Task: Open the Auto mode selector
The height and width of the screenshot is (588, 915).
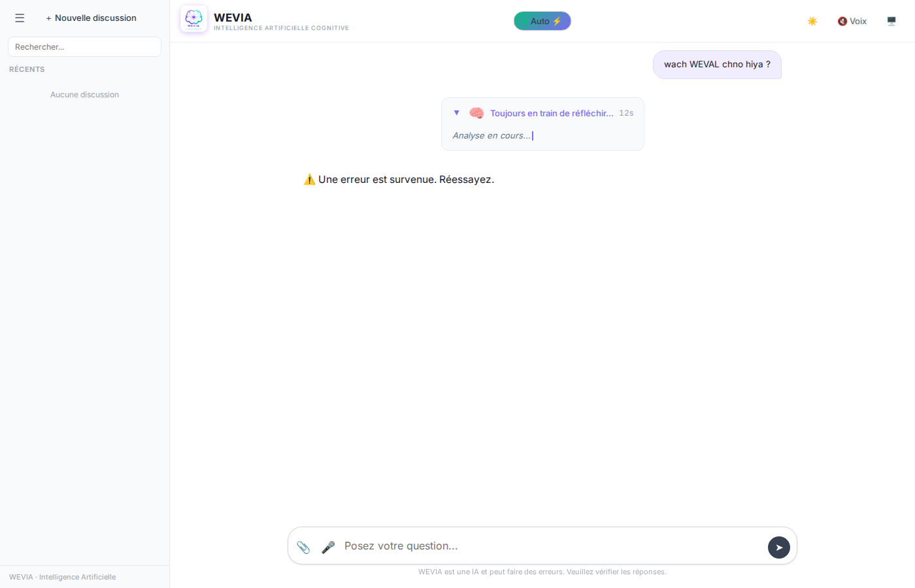Action: click(x=542, y=21)
